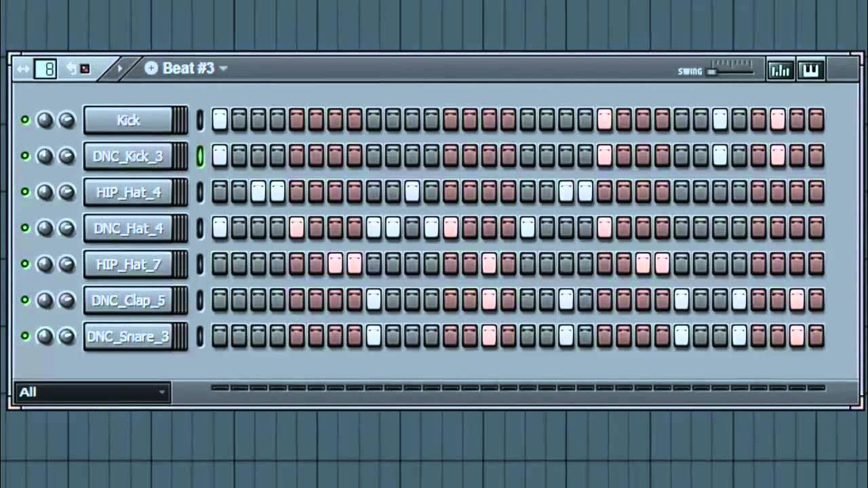This screenshot has height=488, width=868.
Task: Turn on last step of Kick row
Action: click(816, 120)
